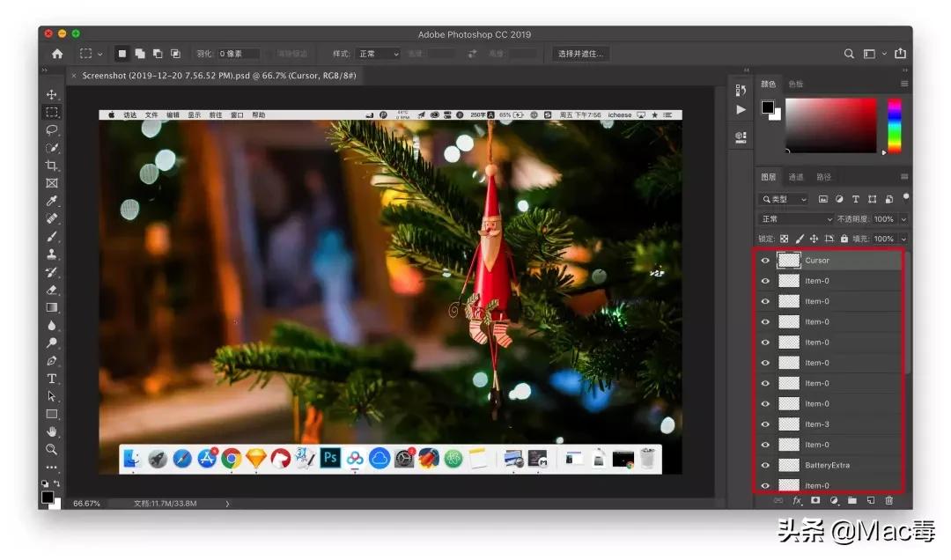Click the Zoom tool in toolbar
The height and width of the screenshot is (560, 951).
pos(52,449)
